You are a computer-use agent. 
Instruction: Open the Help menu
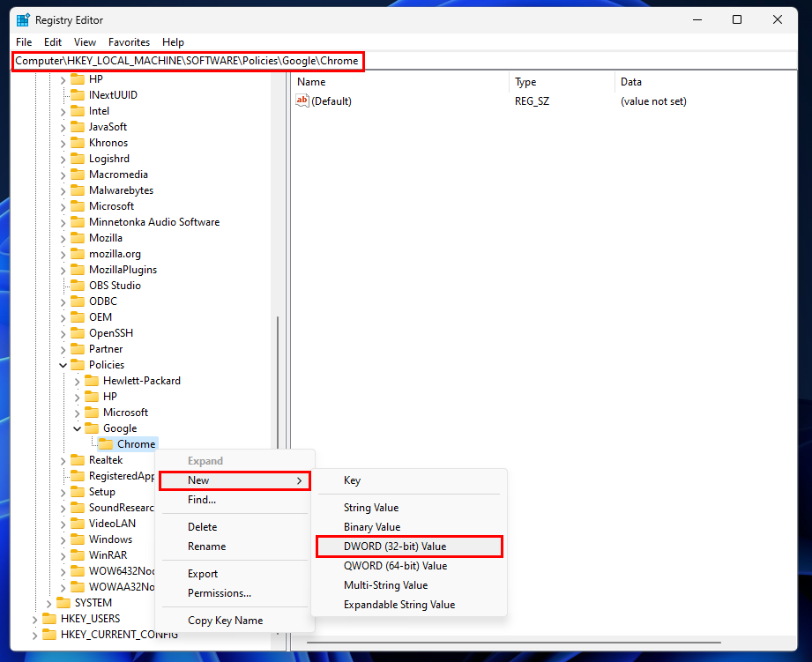tap(173, 42)
